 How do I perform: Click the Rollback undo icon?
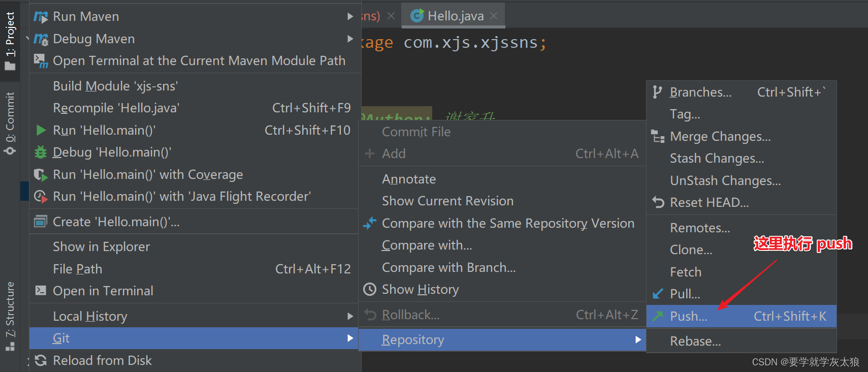370,315
